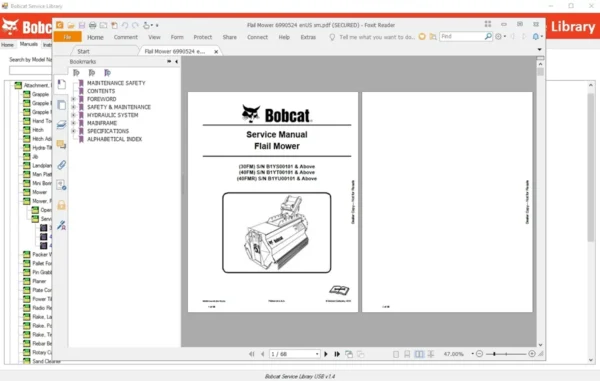Zoom out with the minus button

[479, 354]
